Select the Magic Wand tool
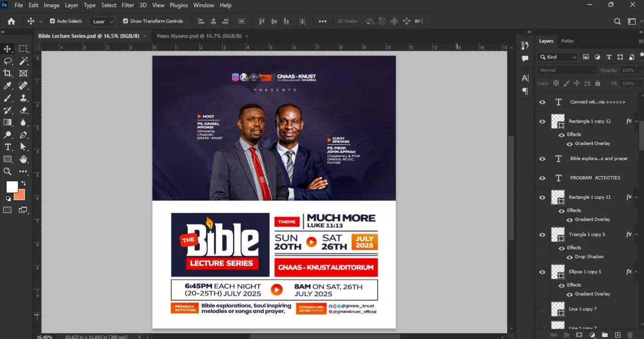The width and height of the screenshot is (644, 339). click(23, 61)
